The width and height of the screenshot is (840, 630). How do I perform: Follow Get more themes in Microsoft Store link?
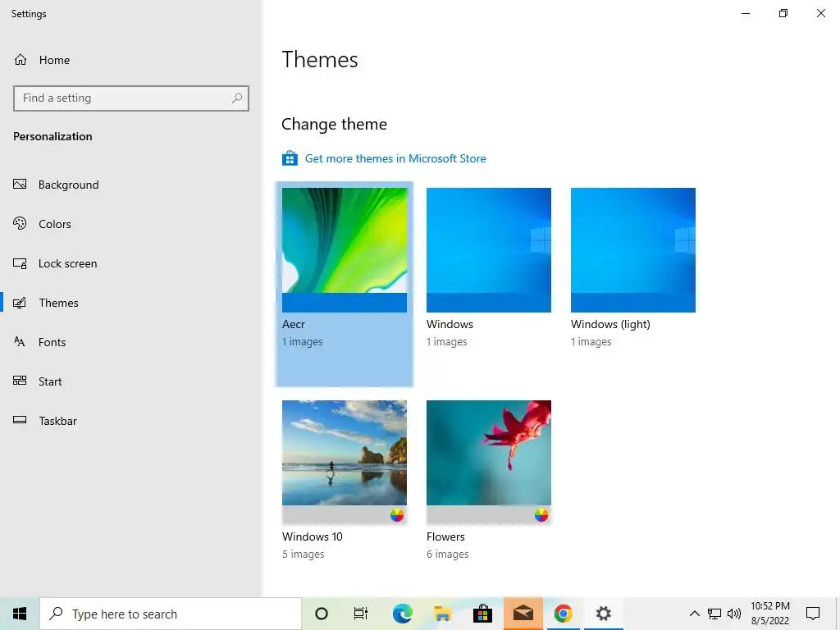(395, 158)
